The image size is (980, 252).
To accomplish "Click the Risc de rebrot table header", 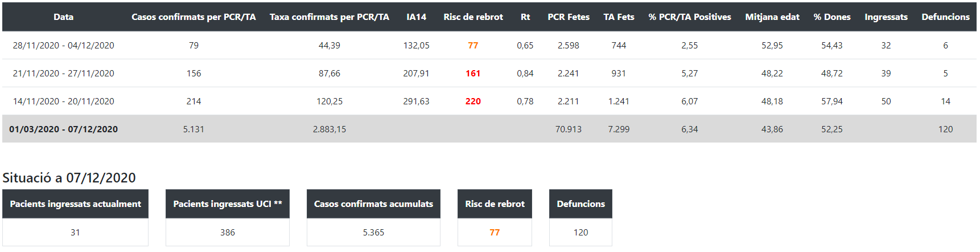I will [x=473, y=17].
